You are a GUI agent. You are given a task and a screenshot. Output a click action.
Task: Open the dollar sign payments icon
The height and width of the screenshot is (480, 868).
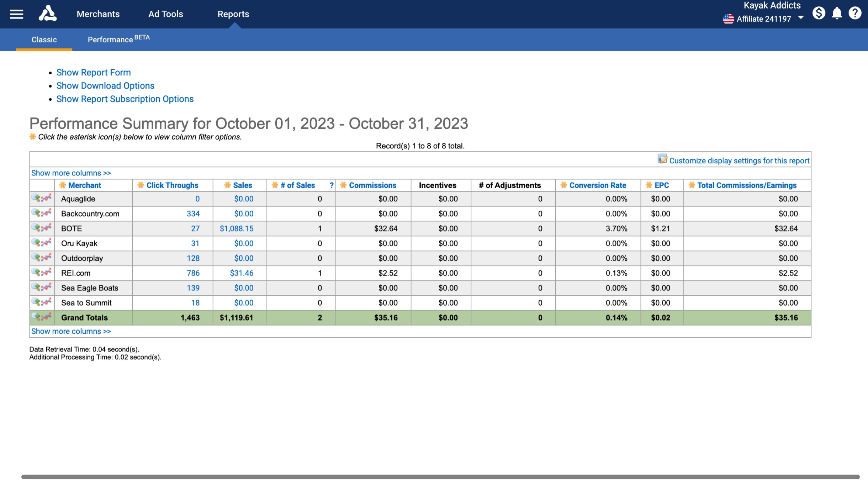point(819,14)
